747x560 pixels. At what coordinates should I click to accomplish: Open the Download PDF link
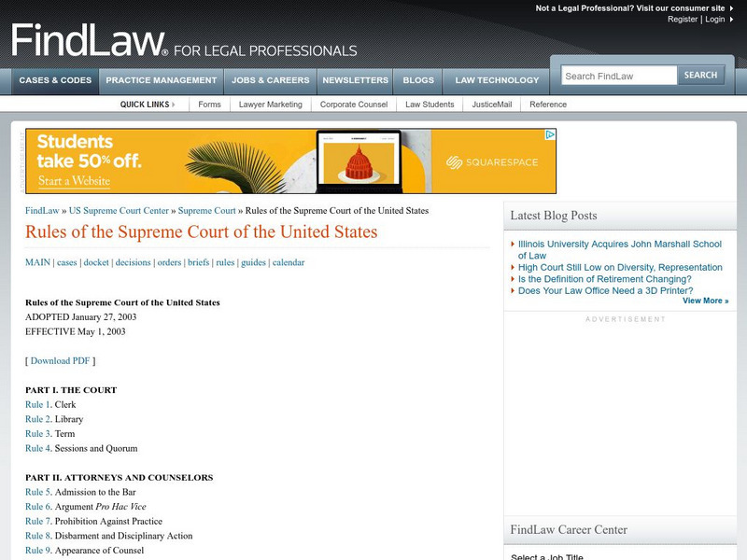point(61,359)
